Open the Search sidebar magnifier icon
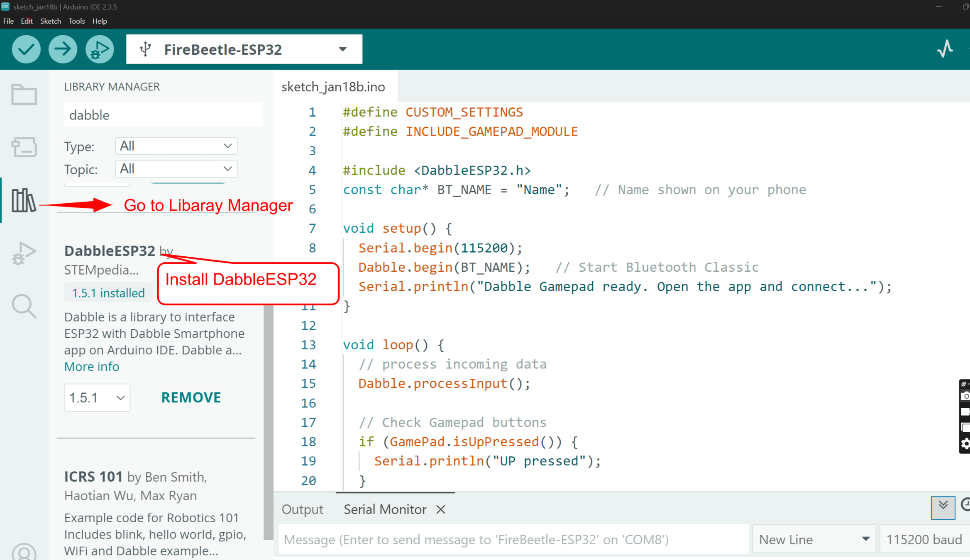Image resolution: width=970 pixels, height=560 pixels. click(x=24, y=306)
